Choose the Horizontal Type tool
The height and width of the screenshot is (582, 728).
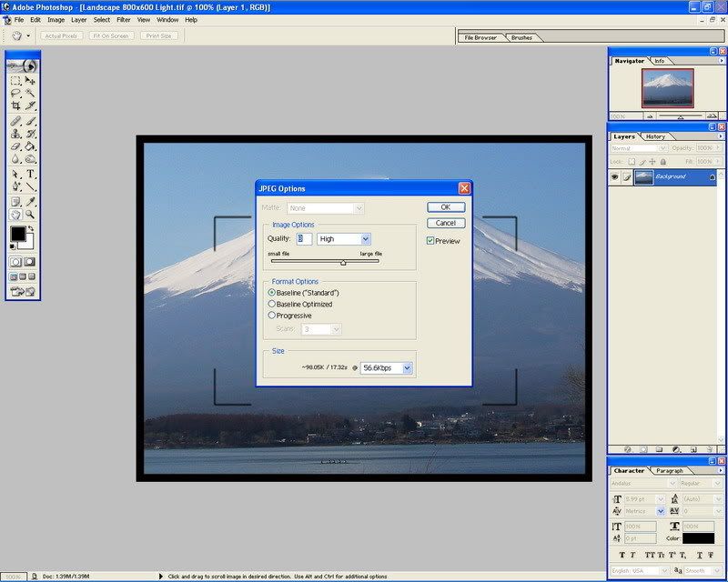[30, 173]
